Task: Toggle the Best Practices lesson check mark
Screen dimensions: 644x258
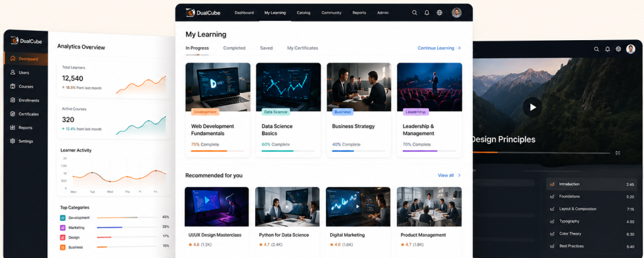Action: click(552, 247)
